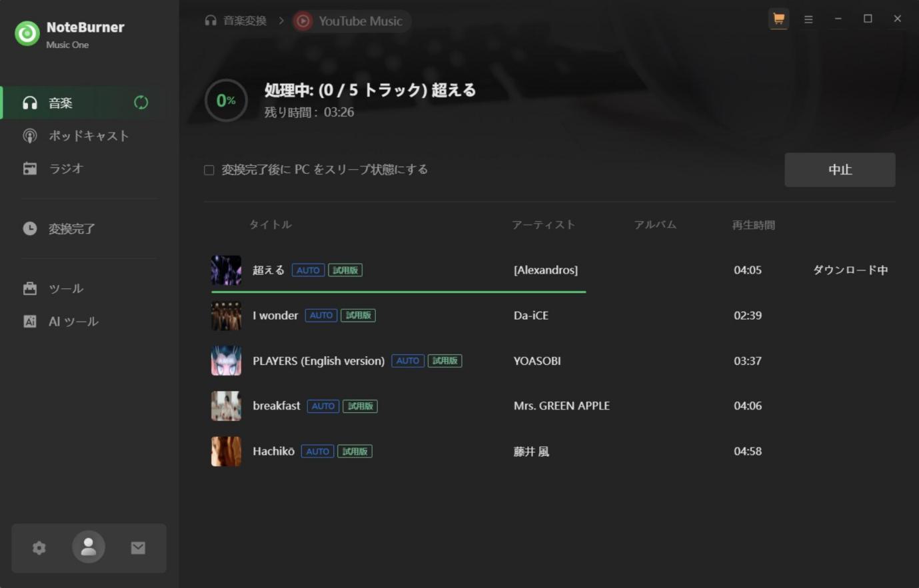This screenshot has height=588, width=919.
Task: Click the clock icon for 変換完了
Action: pyautogui.click(x=30, y=228)
